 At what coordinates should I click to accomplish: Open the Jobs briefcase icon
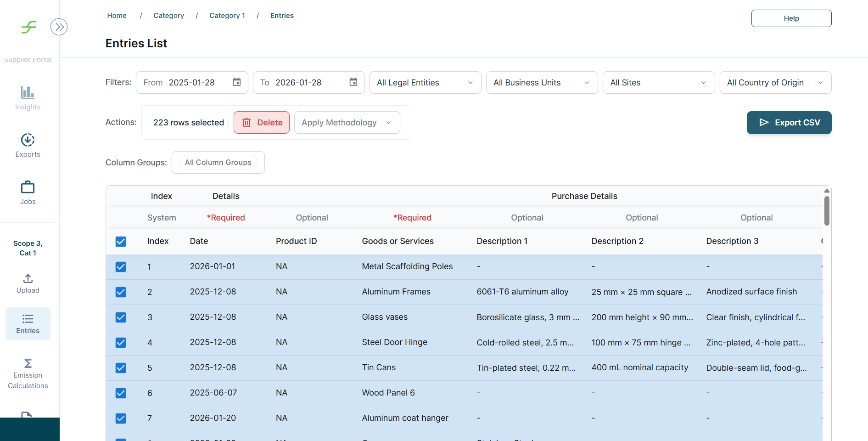(x=28, y=187)
